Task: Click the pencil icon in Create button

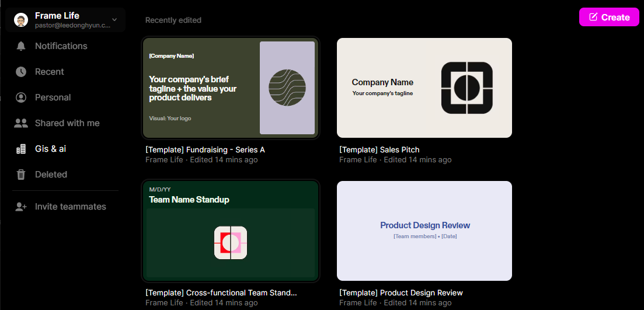Action: pyautogui.click(x=593, y=18)
